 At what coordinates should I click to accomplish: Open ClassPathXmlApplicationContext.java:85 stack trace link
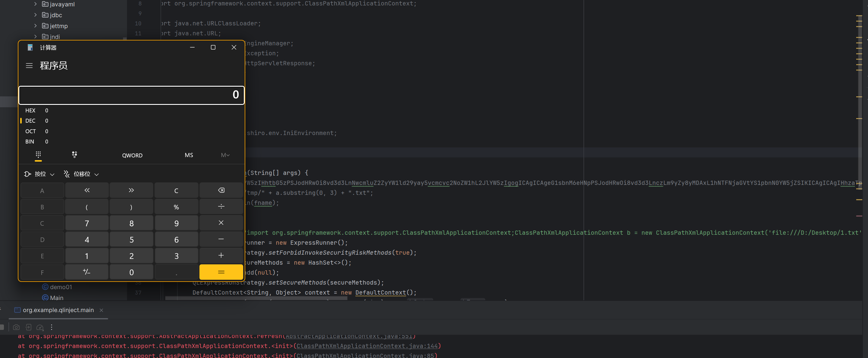365,355
